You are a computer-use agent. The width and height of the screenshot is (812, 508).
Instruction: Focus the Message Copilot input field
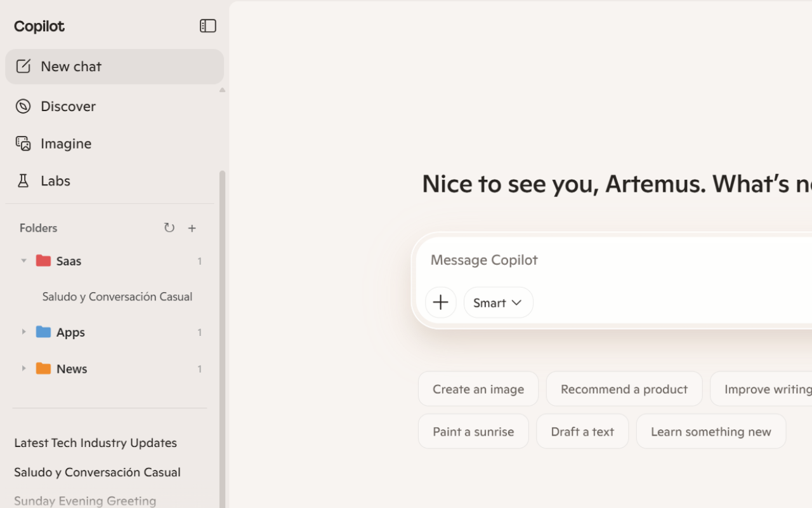[614, 260]
